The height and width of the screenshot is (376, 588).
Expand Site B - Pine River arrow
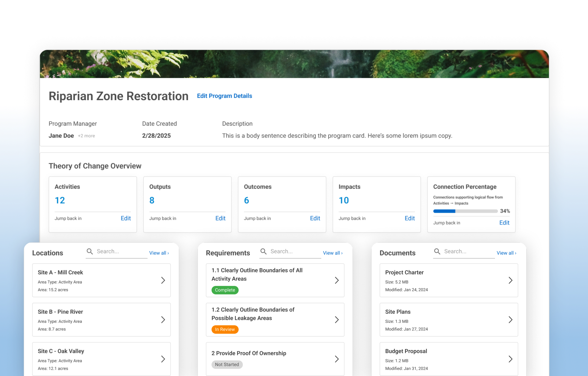pos(163,320)
